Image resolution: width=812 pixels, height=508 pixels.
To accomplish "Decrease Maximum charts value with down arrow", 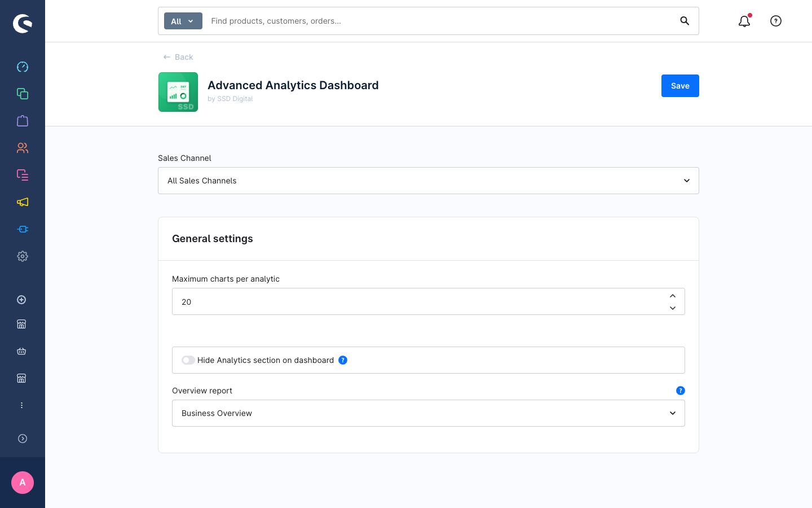I will [x=673, y=308].
